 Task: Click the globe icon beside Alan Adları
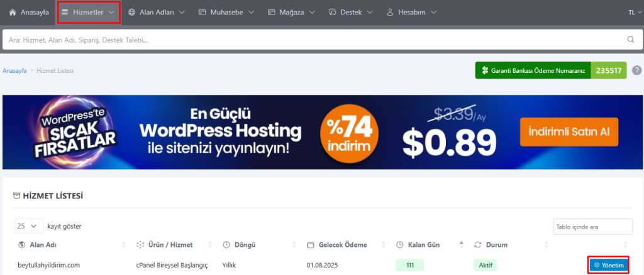point(132,13)
